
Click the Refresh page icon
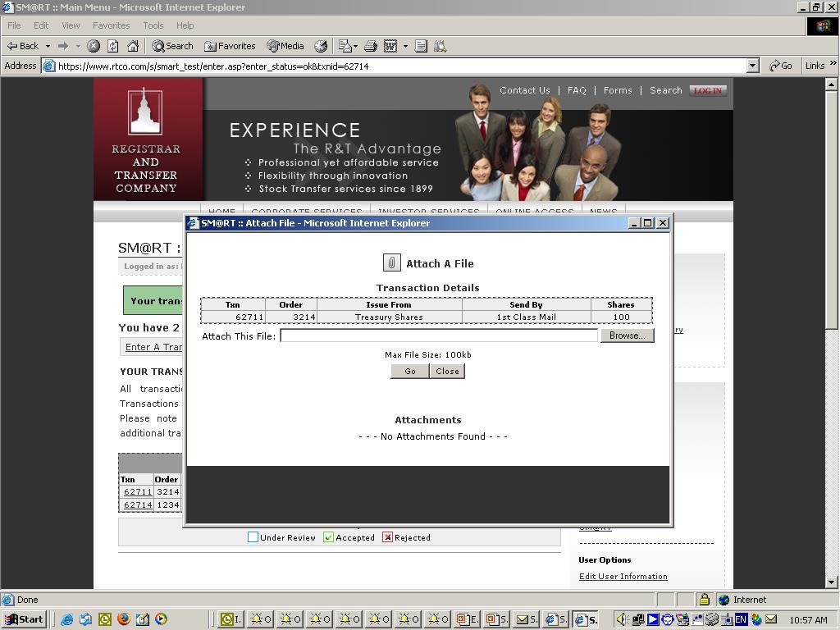(113, 46)
